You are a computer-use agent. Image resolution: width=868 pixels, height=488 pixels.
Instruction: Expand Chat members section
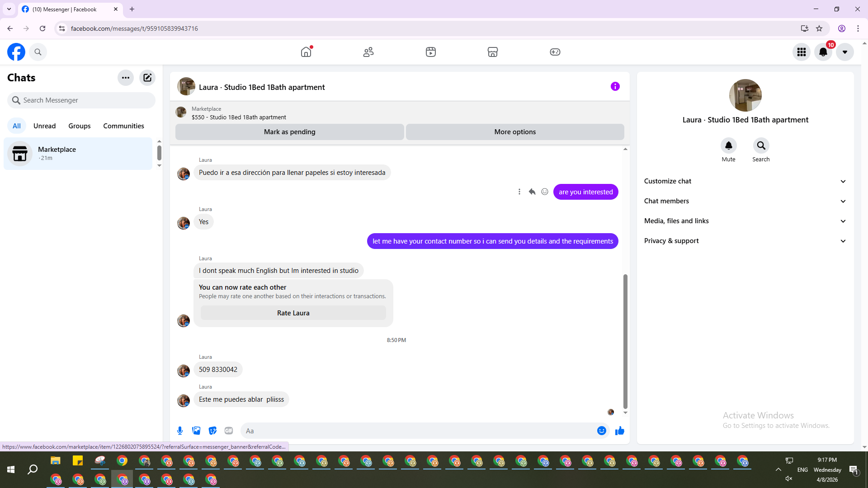point(745,201)
